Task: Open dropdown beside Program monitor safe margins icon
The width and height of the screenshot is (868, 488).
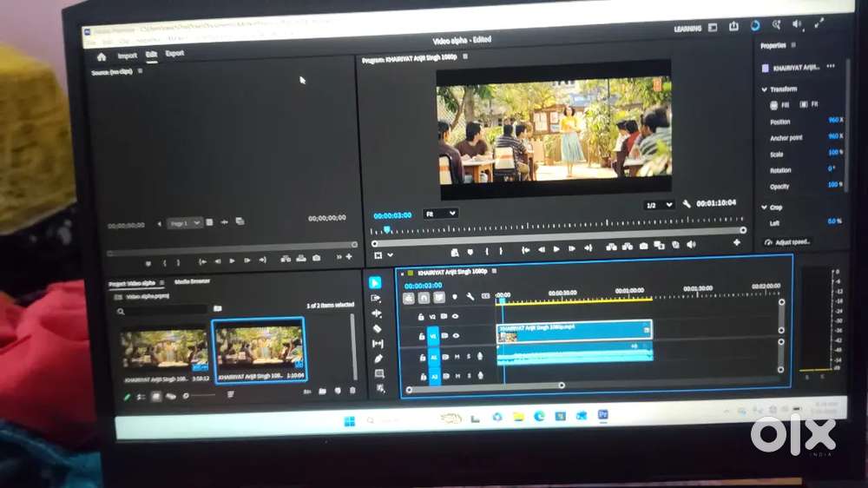Action: click(391, 255)
